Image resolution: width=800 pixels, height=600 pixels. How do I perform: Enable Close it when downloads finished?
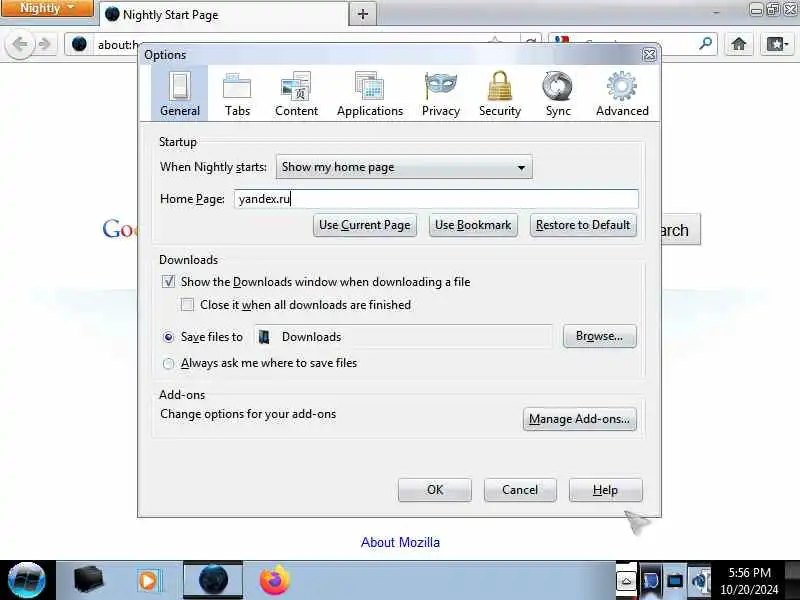187,305
